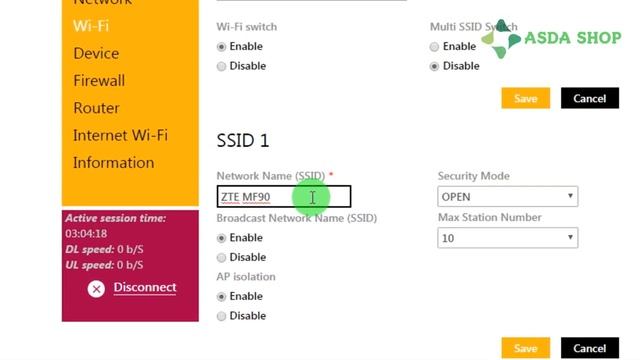Open the Firewall menu item
This screenshot has height=360, width=640.
[x=99, y=81]
